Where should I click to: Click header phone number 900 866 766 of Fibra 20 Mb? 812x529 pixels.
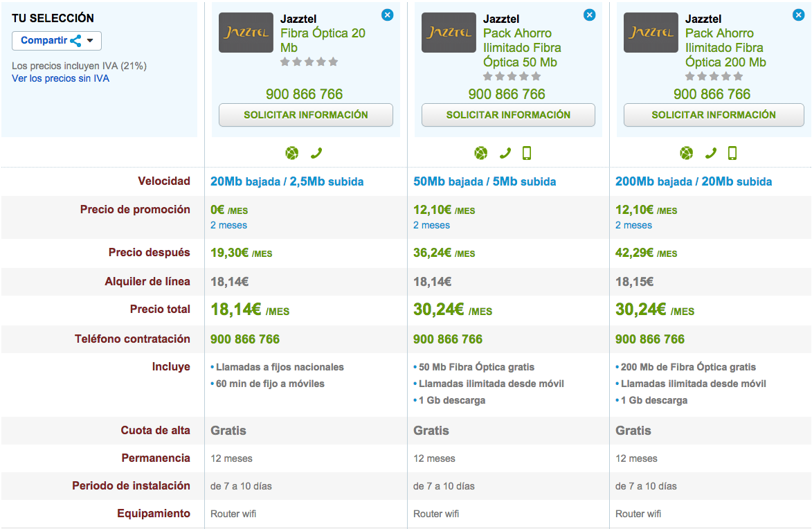point(305,93)
